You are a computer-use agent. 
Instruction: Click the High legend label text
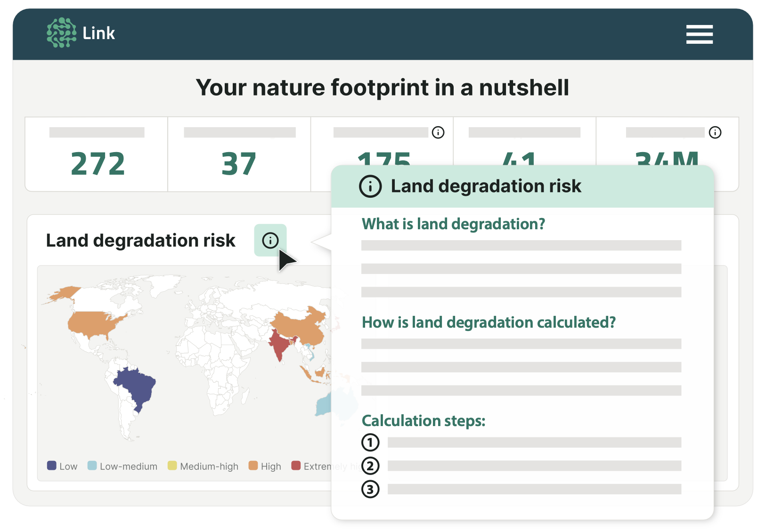coord(271,467)
